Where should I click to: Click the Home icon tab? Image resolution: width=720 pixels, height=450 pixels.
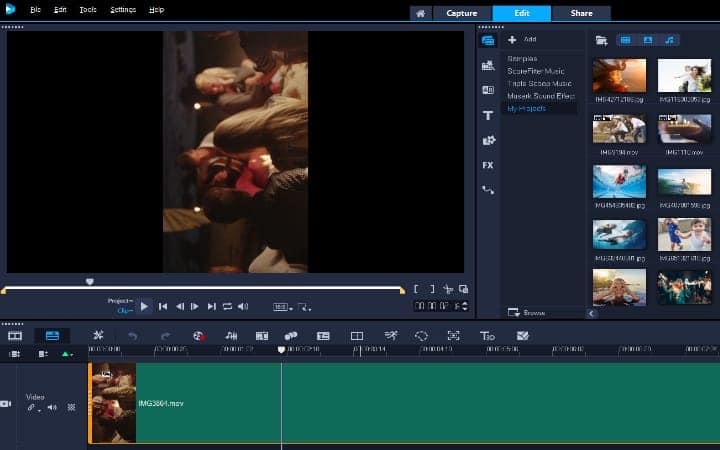coord(421,13)
